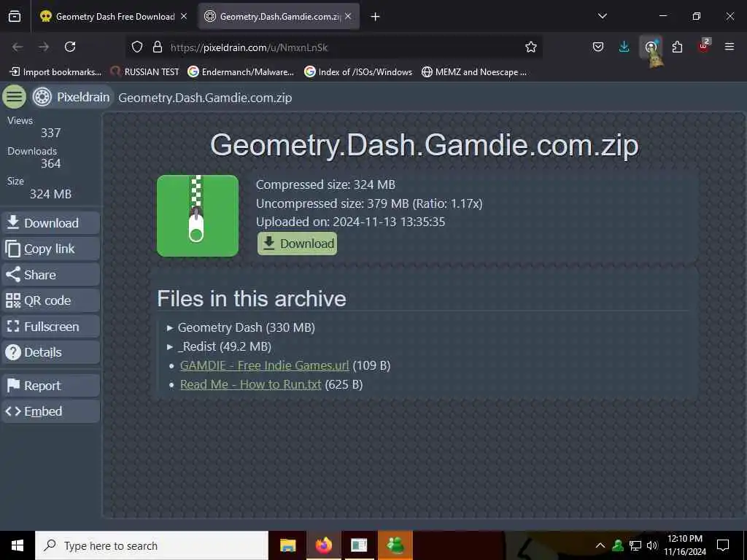Image resolution: width=747 pixels, height=560 pixels.
Task: View site security lock information
Action: 158,47
